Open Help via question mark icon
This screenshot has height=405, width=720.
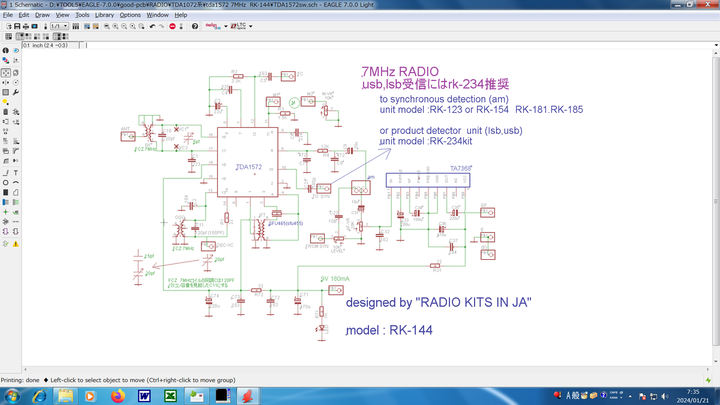(x=194, y=26)
